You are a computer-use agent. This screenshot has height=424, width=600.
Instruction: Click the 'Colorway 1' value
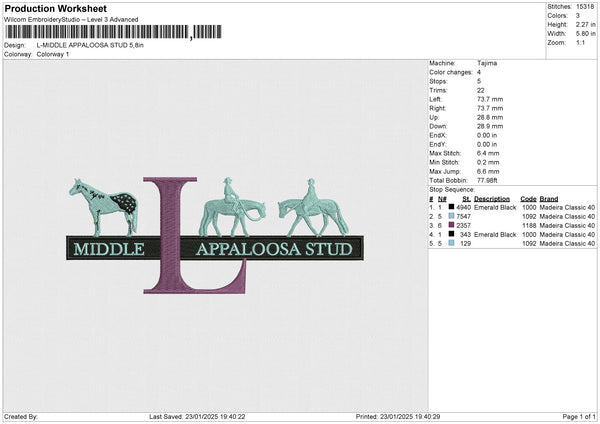[53, 54]
